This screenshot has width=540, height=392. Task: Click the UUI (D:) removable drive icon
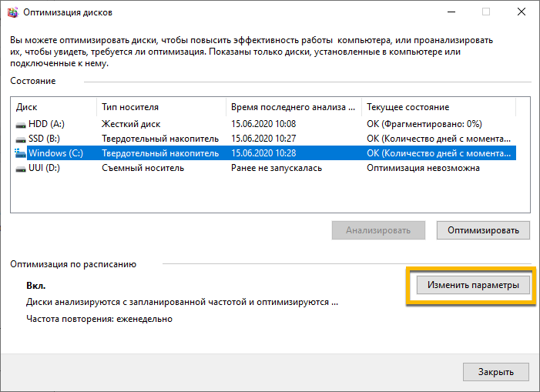click(20, 168)
